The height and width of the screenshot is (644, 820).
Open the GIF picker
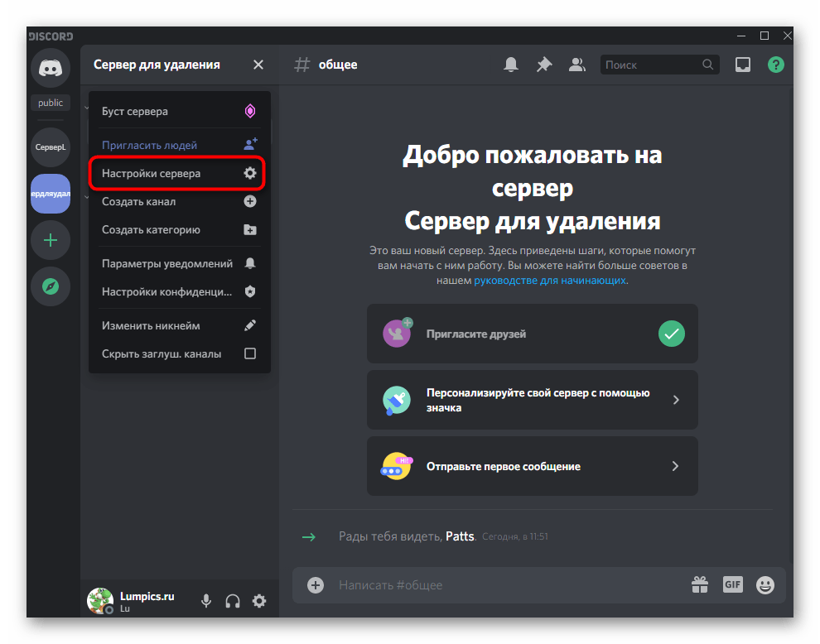732,584
